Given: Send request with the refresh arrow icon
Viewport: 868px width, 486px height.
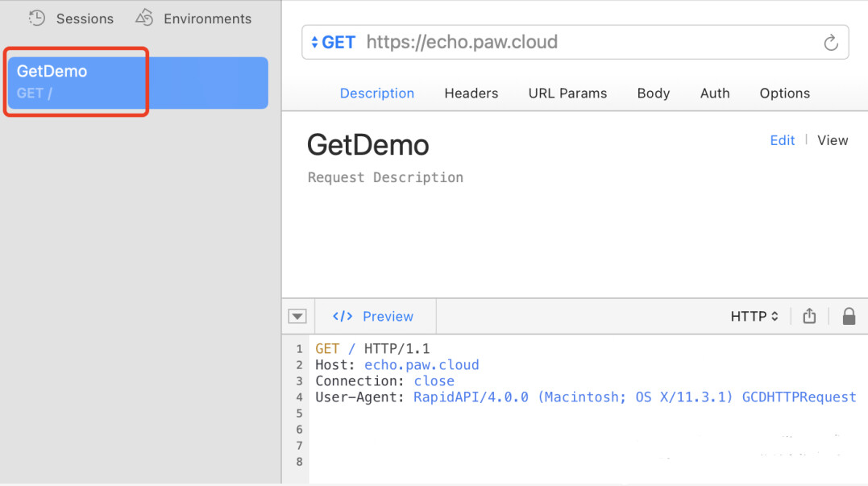Looking at the screenshot, I should coord(831,43).
